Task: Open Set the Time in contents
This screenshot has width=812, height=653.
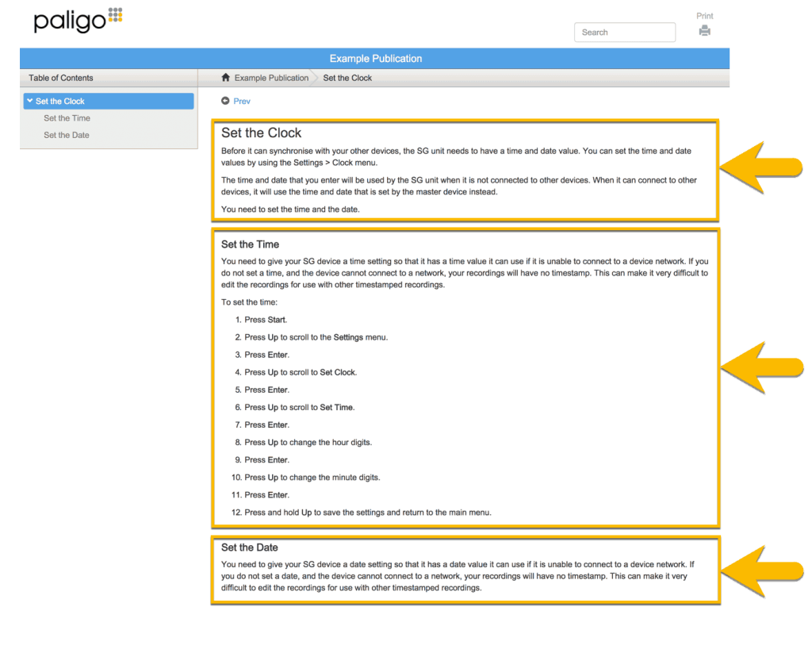Action: 67,118
